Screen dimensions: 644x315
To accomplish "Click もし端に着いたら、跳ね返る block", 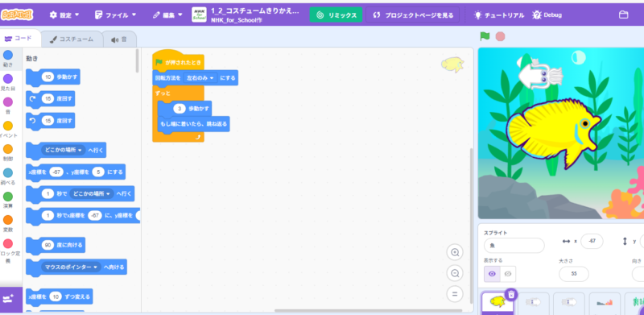I will point(193,124).
